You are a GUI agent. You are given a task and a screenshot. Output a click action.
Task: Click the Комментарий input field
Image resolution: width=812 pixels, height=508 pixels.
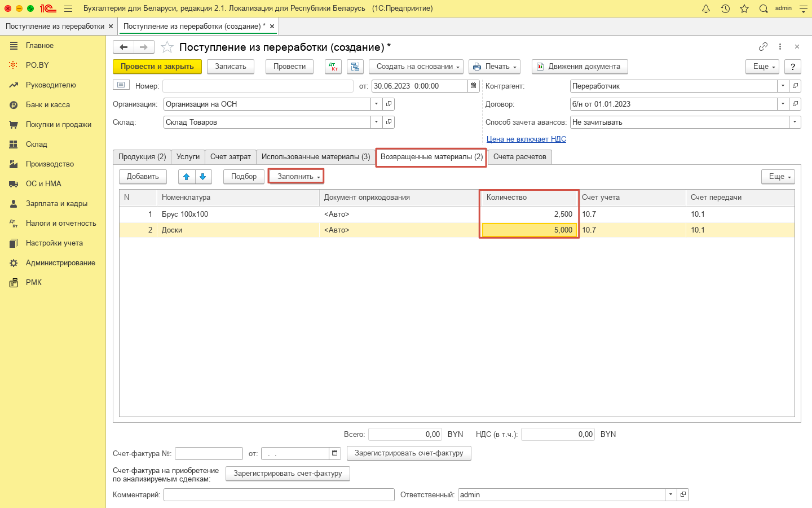[279, 494]
